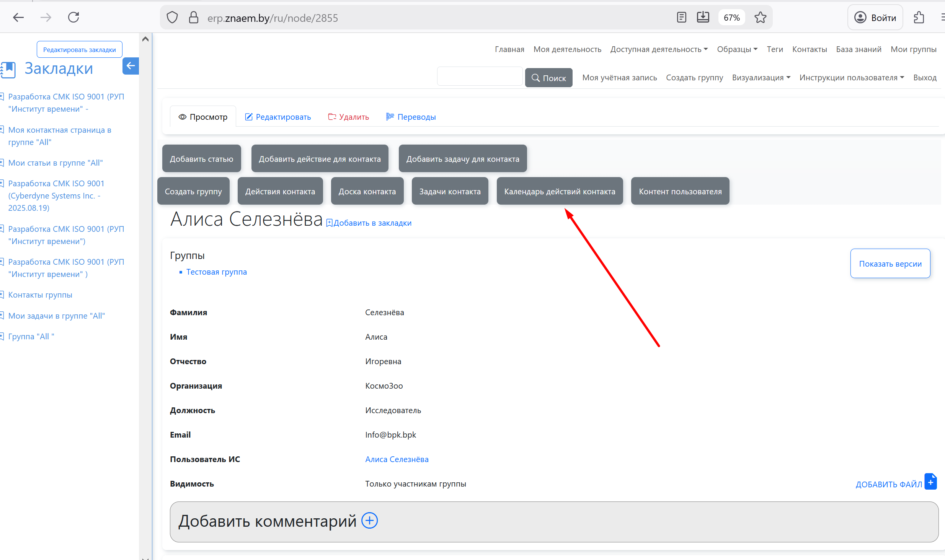945x560 pixels.
Task: Click the add file plus icon
Action: 930,482
